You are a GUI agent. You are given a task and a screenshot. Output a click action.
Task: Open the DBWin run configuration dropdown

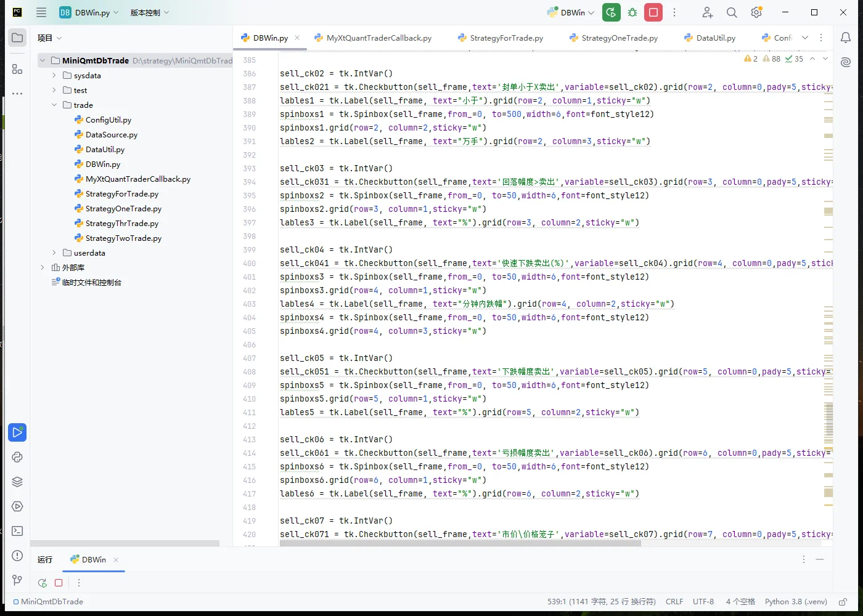click(x=570, y=12)
